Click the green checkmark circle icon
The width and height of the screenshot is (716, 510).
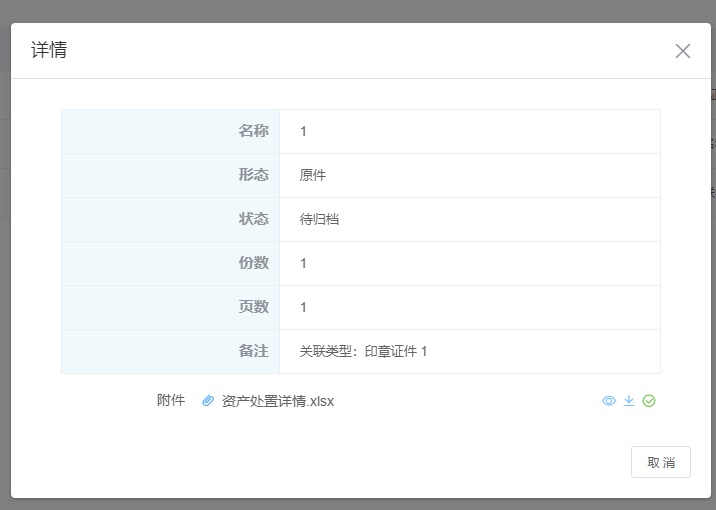(x=649, y=401)
